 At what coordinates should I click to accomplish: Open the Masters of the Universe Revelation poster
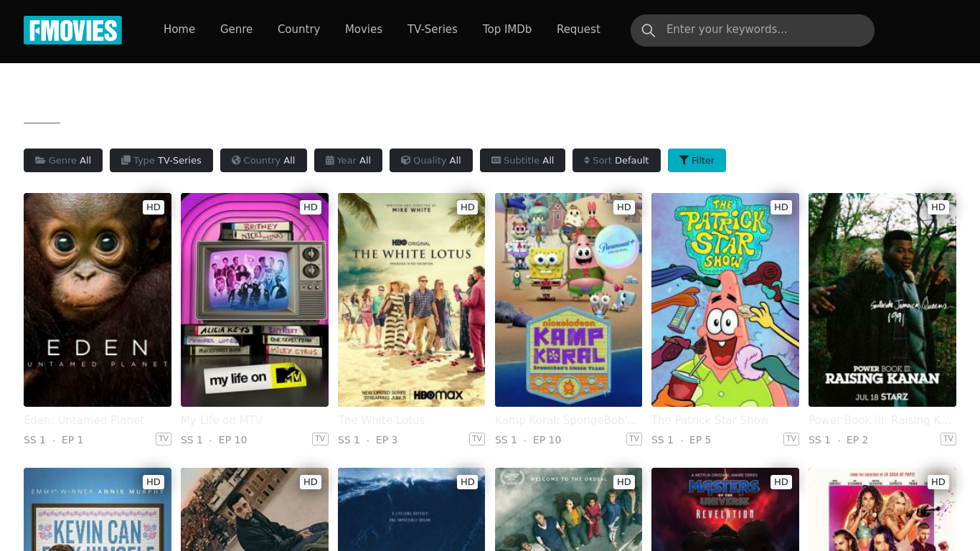[x=725, y=509]
